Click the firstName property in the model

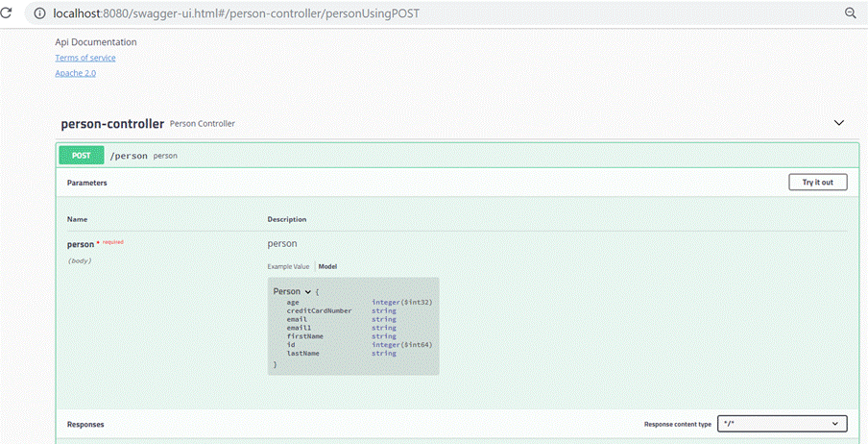click(305, 336)
